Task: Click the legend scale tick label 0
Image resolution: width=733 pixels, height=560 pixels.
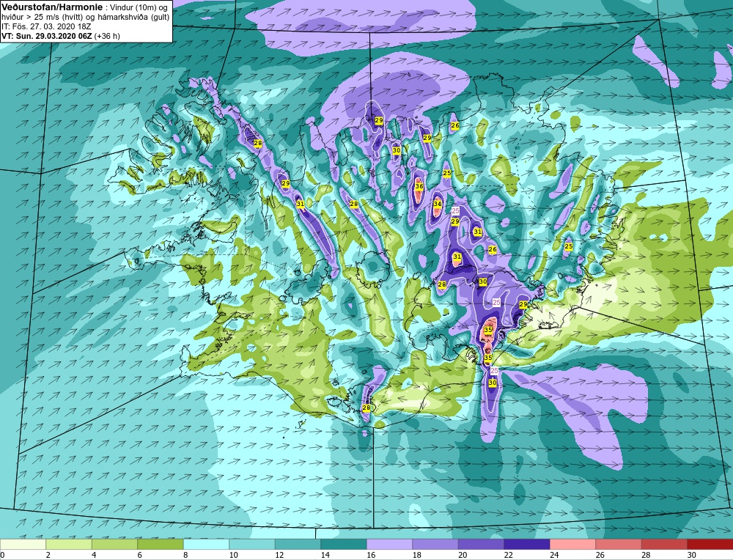Action: coord(2,555)
